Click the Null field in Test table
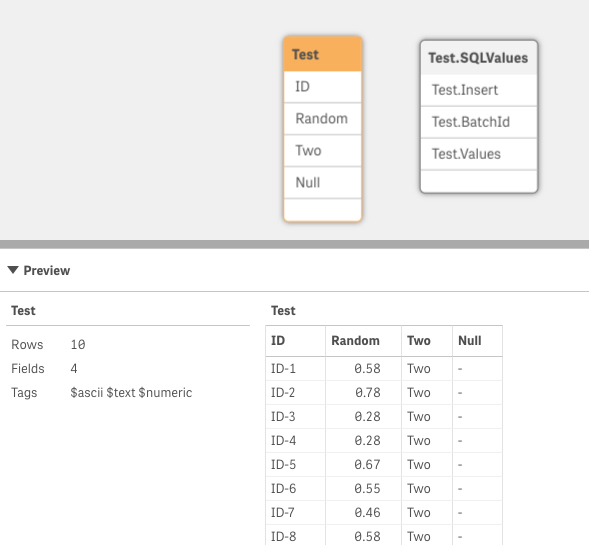The height and width of the screenshot is (550, 589). click(323, 183)
